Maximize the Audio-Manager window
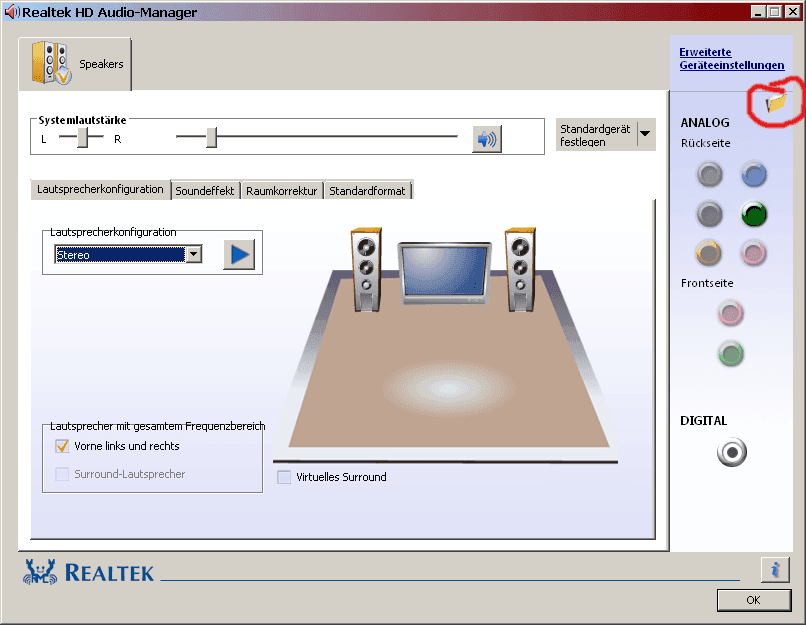 tap(775, 12)
